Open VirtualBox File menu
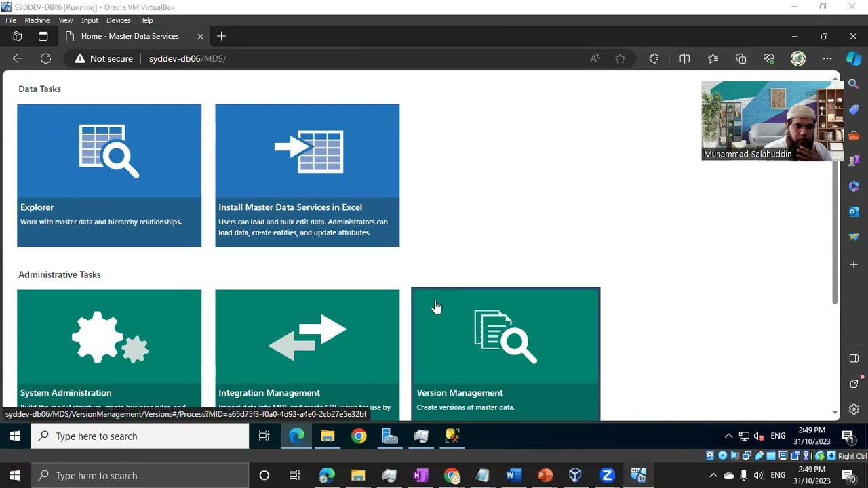868x488 pixels. coord(11,20)
